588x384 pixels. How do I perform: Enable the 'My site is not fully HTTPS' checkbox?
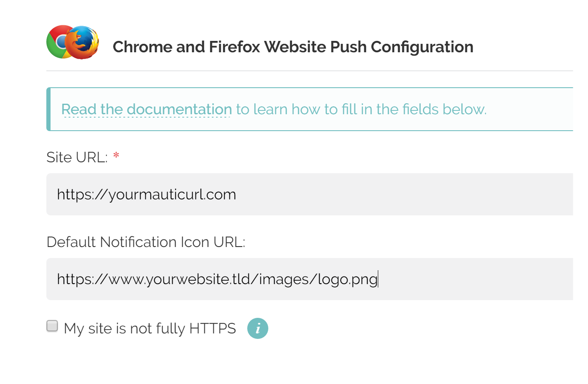[x=52, y=326]
